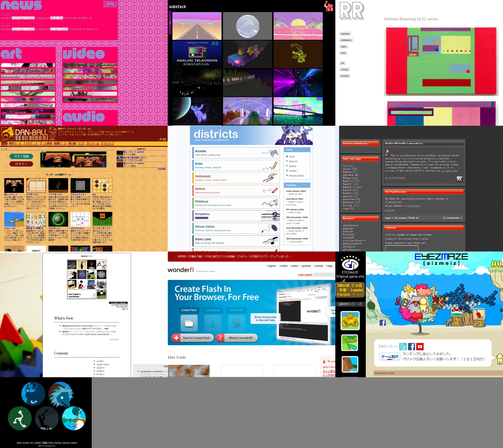
Task: Click the wonderfl code search field
Action: [324, 275]
